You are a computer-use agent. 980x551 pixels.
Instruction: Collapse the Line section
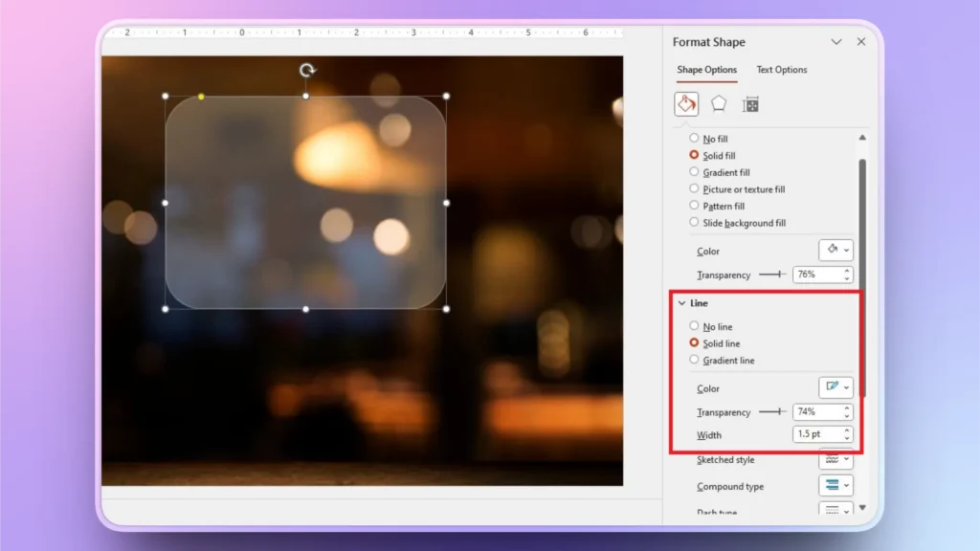coord(682,302)
